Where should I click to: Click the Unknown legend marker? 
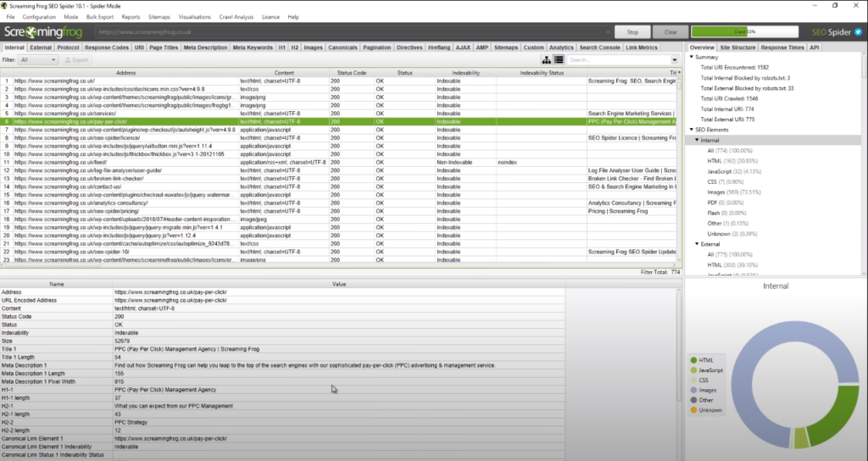pyautogui.click(x=693, y=410)
